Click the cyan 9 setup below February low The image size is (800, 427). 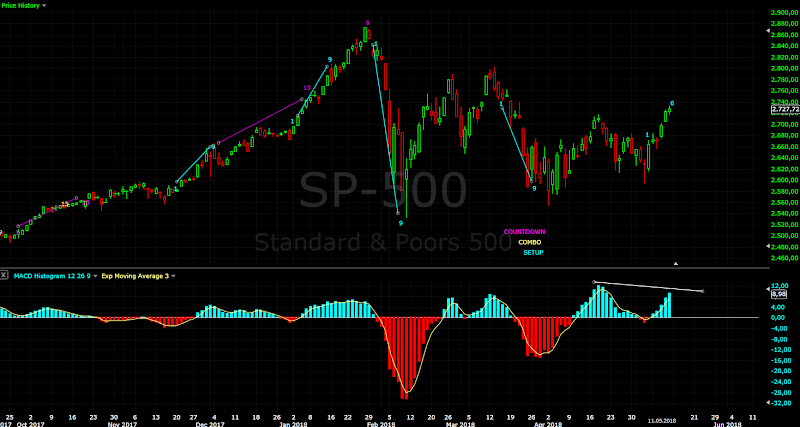pos(401,223)
